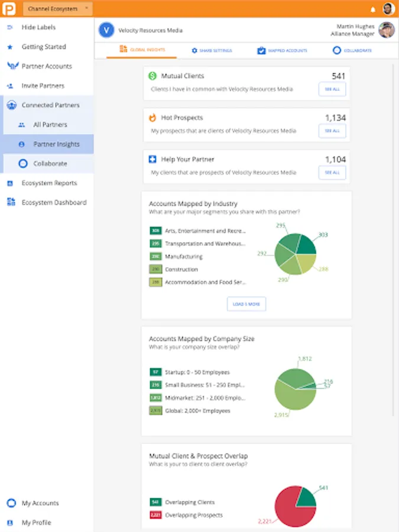This screenshot has height=532, width=399.
Task: Click the Partner Accounts handshake icon
Action: point(11,66)
